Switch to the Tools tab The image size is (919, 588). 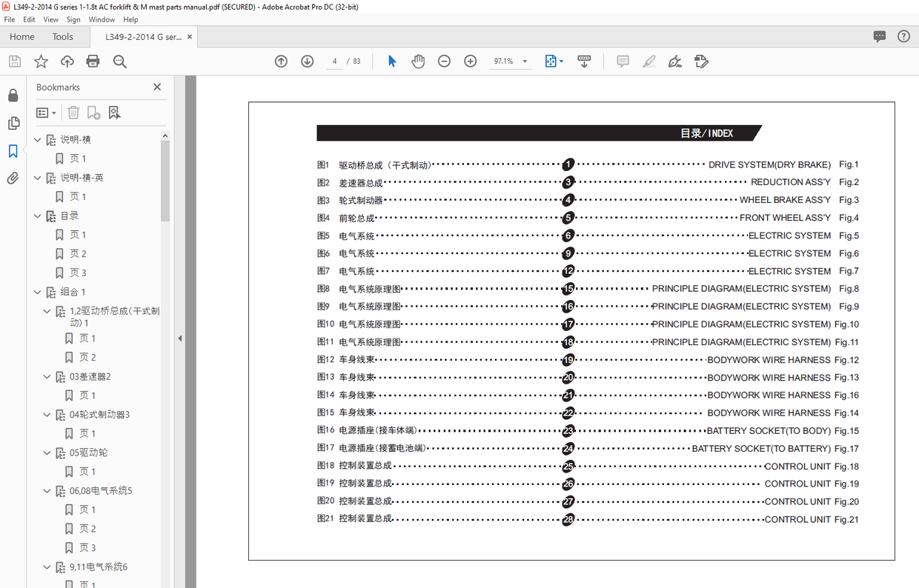click(x=63, y=36)
